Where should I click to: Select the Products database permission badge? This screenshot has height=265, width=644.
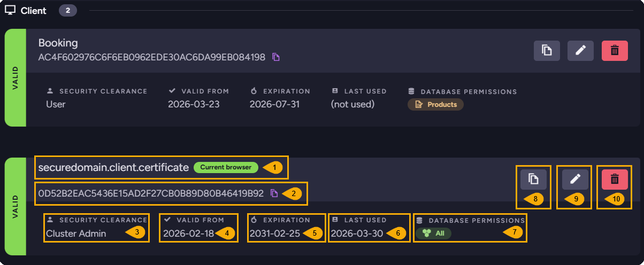click(x=435, y=105)
